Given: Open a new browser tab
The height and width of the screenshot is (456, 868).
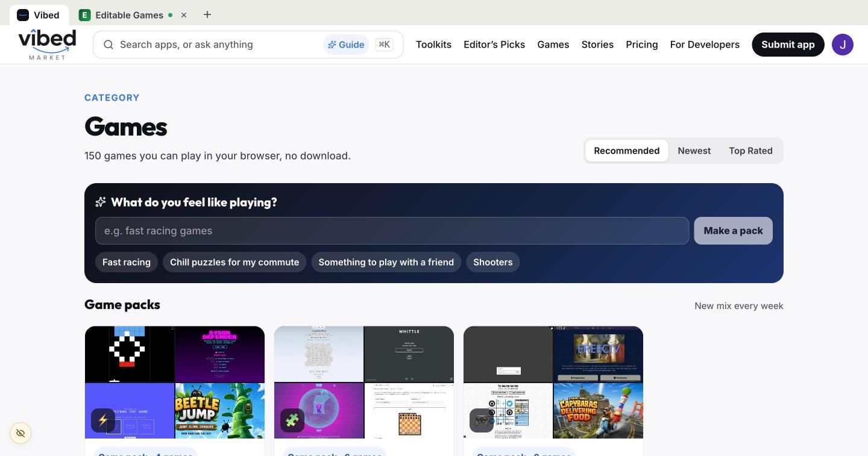Looking at the screenshot, I should (207, 14).
